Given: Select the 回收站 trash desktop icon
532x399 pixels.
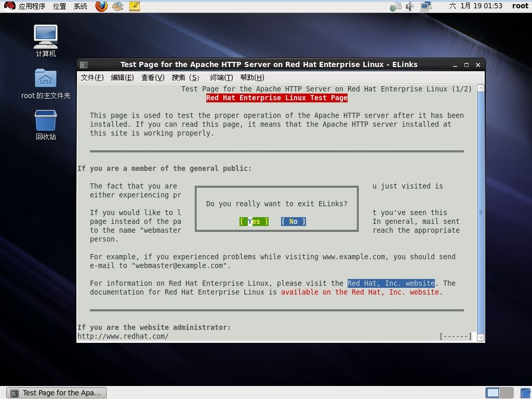Looking at the screenshot, I should 46,125.
